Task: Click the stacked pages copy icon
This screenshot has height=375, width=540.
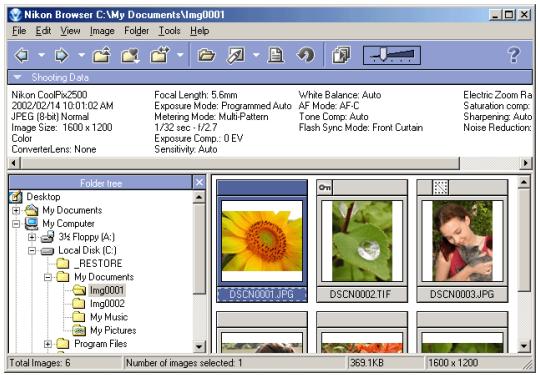Action: coord(341,55)
